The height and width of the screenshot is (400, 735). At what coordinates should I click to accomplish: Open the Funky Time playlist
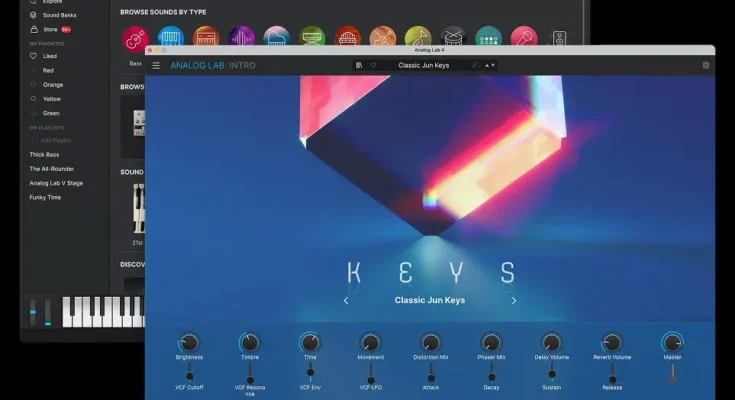[x=45, y=197]
